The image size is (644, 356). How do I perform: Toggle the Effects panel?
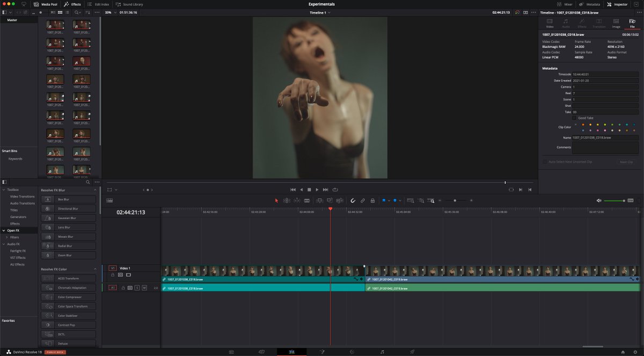tap(72, 4)
